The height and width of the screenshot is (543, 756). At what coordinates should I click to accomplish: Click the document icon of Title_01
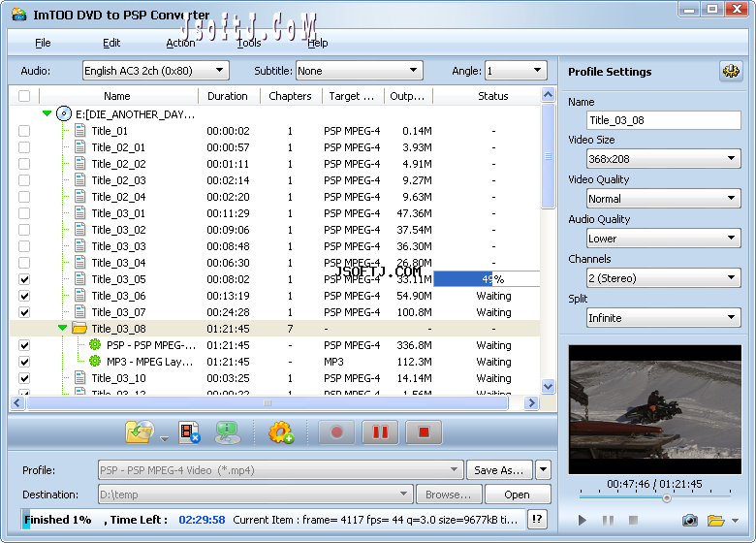[x=80, y=131]
